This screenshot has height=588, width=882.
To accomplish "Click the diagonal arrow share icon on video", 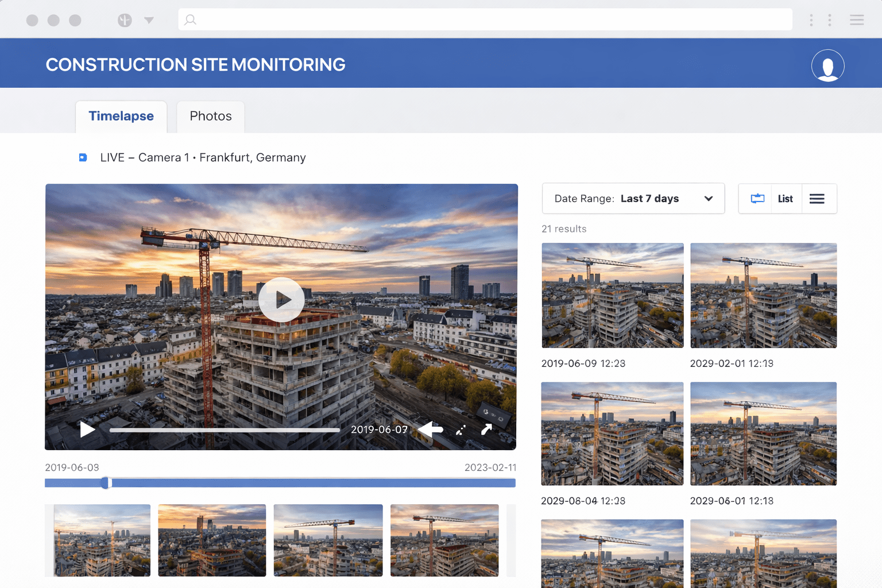I will coord(486,430).
